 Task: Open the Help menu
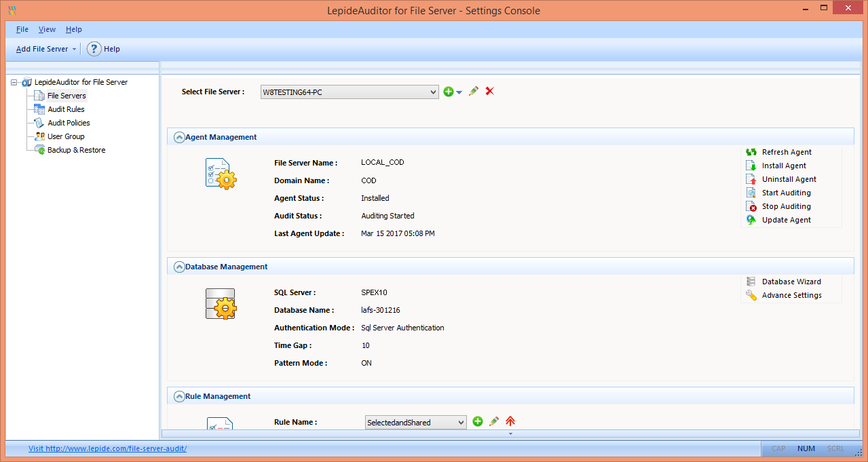(x=74, y=29)
